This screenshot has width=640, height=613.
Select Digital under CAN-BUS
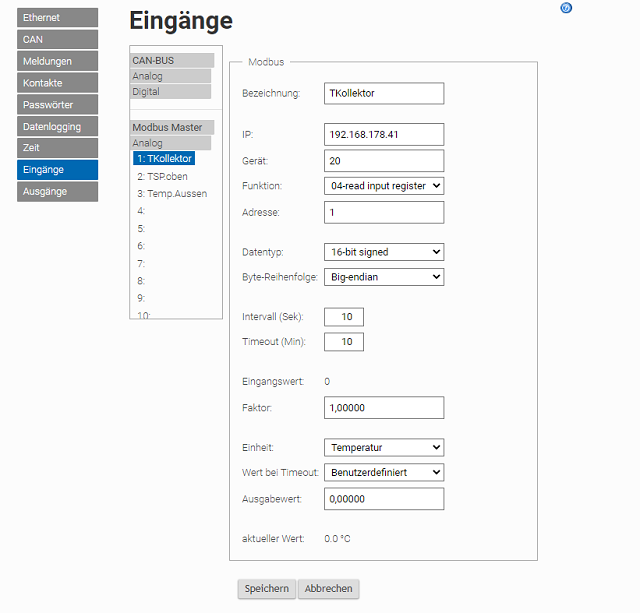170,92
